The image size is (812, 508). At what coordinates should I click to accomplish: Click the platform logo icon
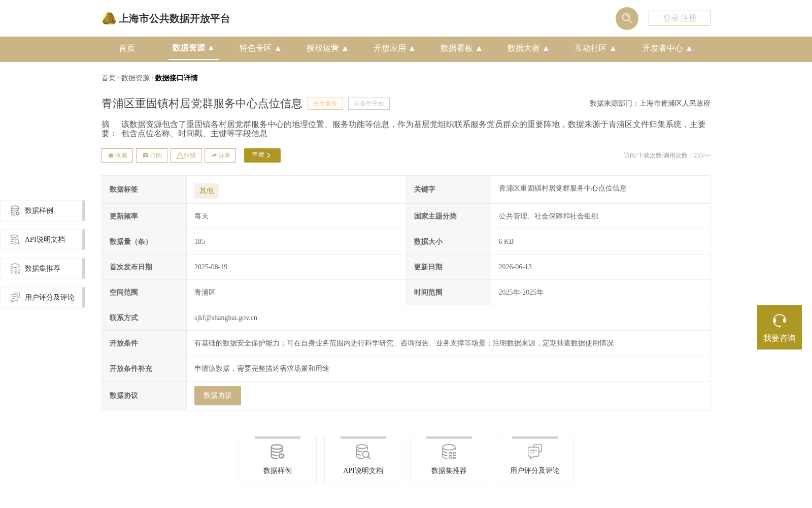pos(109,18)
